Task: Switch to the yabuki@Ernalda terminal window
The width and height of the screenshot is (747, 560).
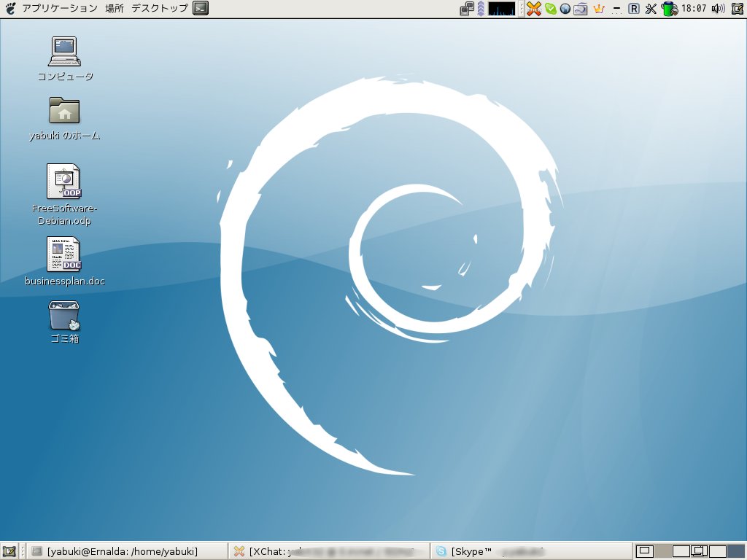Action: click(x=127, y=551)
